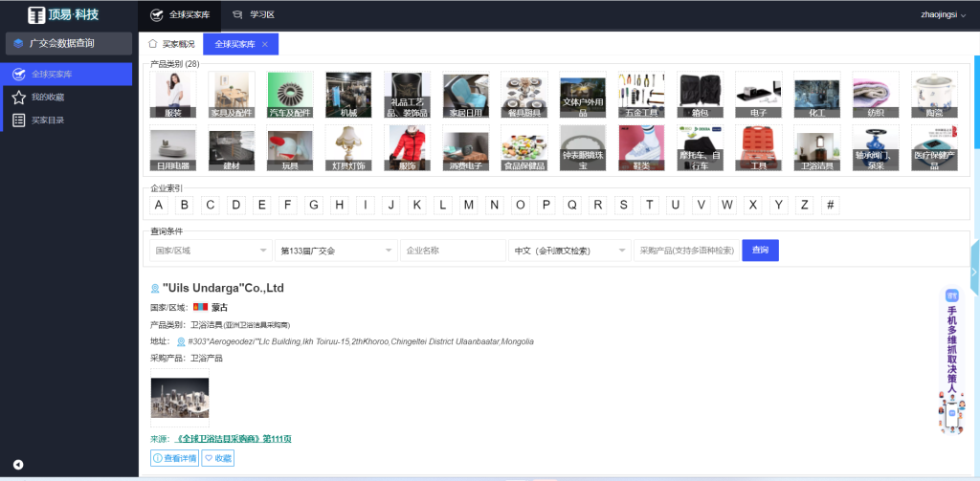Pick the 玩具 toys category icon
This screenshot has width=980, height=481.
coord(290,148)
